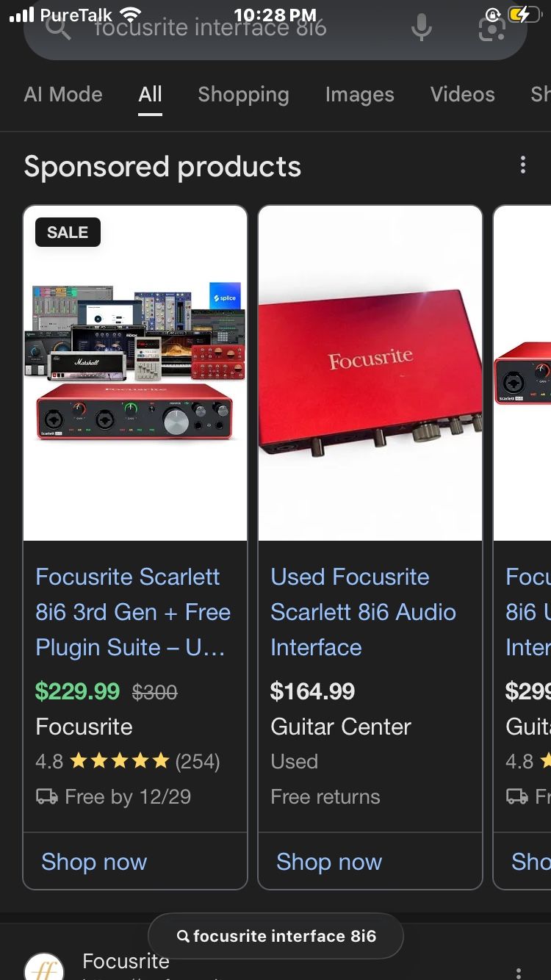
Task: Open the Images tab
Action: click(360, 95)
